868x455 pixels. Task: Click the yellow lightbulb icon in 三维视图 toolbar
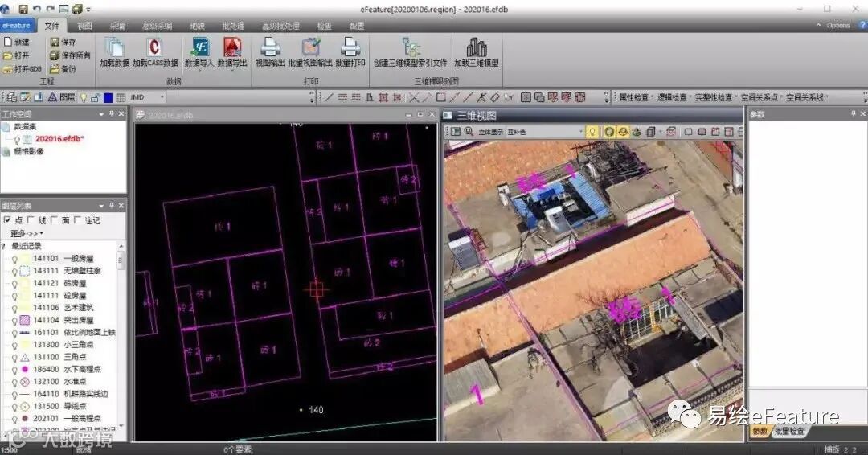[592, 132]
